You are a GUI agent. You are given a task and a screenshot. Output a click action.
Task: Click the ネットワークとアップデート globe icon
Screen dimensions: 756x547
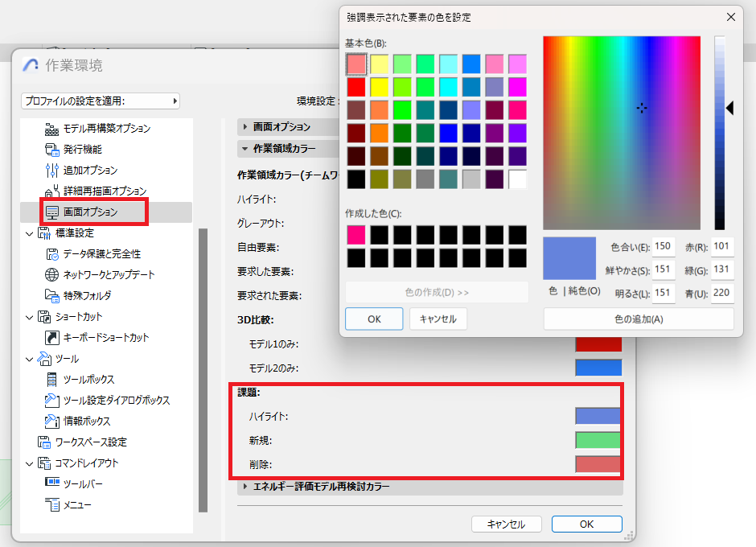(x=51, y=275)
